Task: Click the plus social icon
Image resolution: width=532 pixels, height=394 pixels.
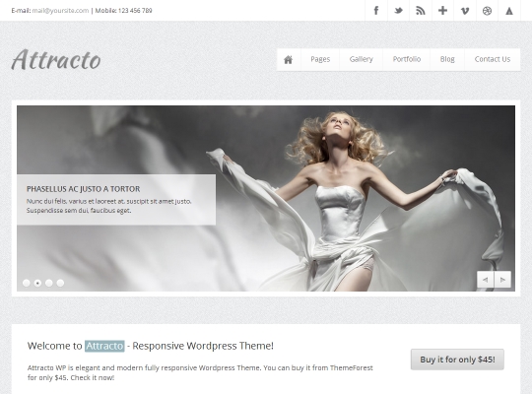Action: pos(442,11)
